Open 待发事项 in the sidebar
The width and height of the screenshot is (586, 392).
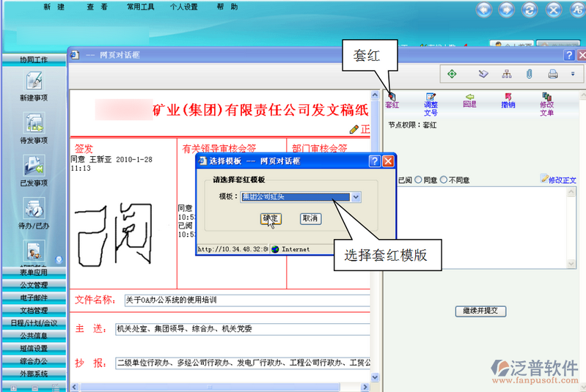[x=34, y=128]
